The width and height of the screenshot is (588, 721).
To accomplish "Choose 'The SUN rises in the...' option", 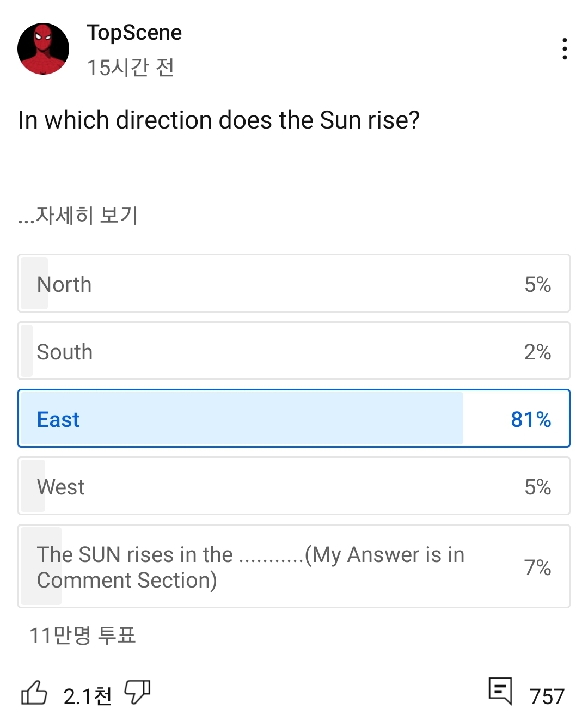I will [x=294, y=567].
